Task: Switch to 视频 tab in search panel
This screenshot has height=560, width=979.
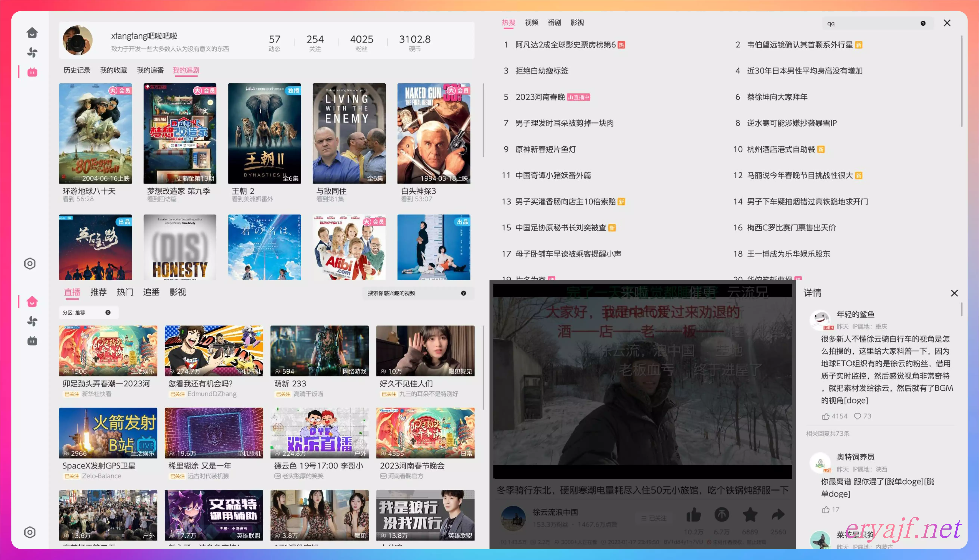Action: pyautogui.click(x=532, y=23)
